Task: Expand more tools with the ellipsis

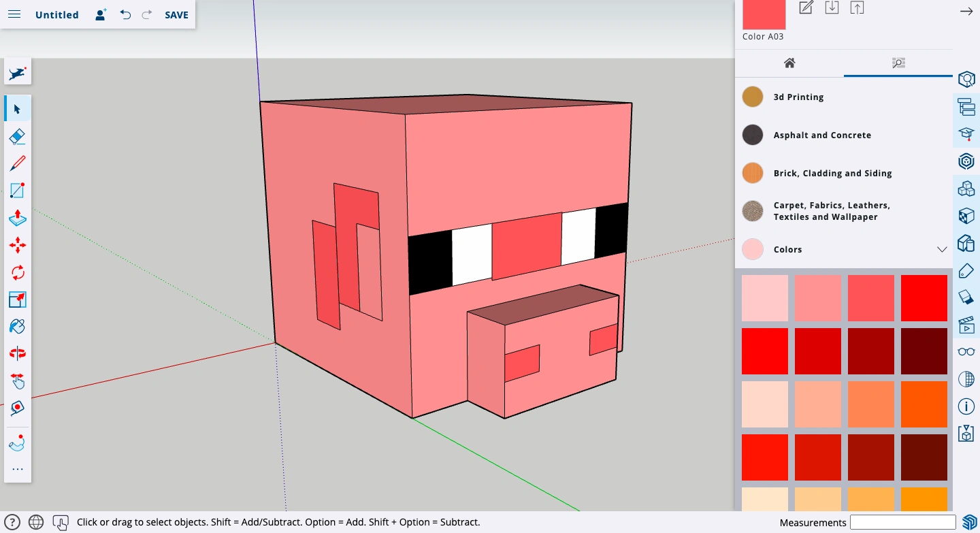Action: (17, 468)
